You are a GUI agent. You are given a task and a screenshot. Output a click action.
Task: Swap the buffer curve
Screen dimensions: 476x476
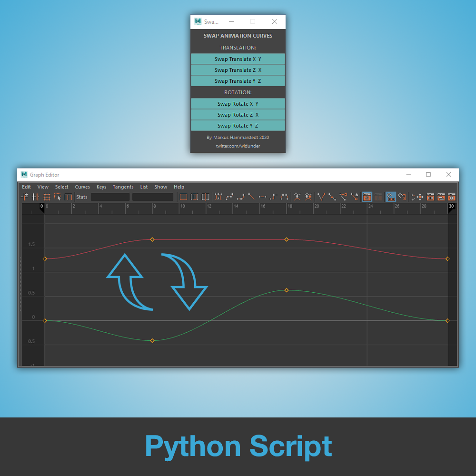click(307, 197)
